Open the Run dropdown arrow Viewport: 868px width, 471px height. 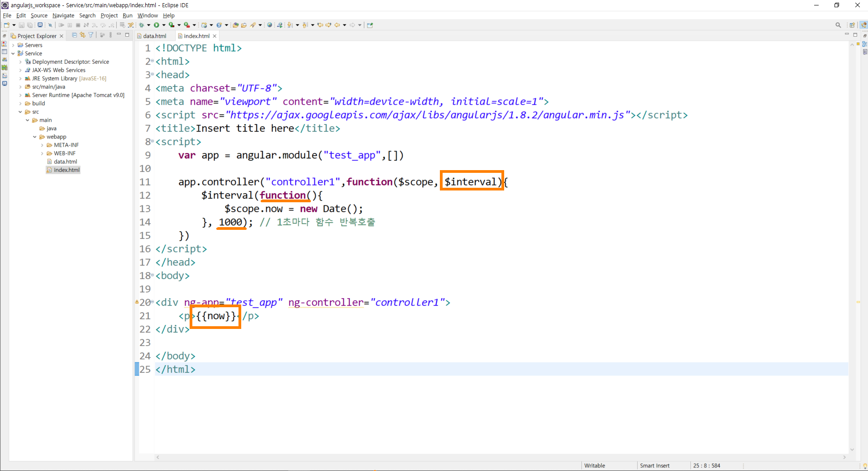[x=164, y=25]
